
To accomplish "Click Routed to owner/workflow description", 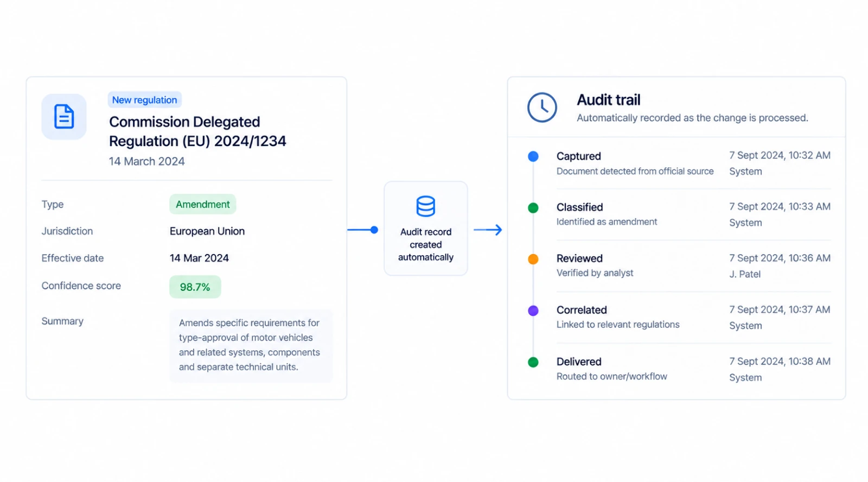I will coord(612,376).
